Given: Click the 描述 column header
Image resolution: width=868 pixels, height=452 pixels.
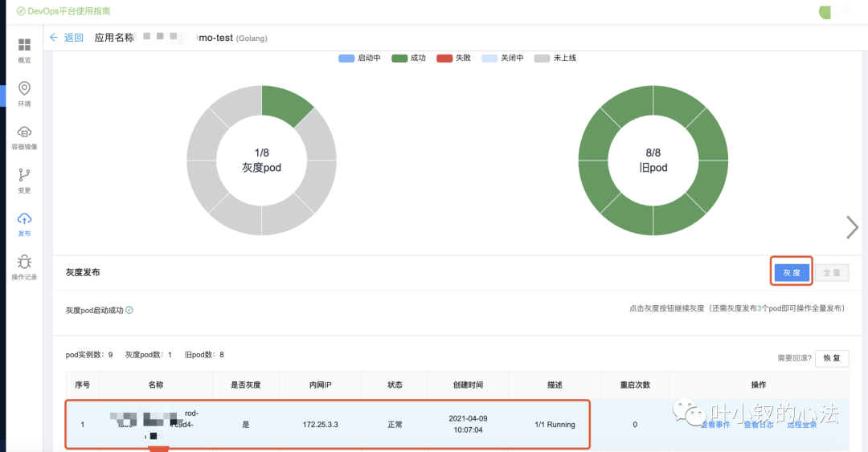Looking at the screenshot, I should [555, 385].
